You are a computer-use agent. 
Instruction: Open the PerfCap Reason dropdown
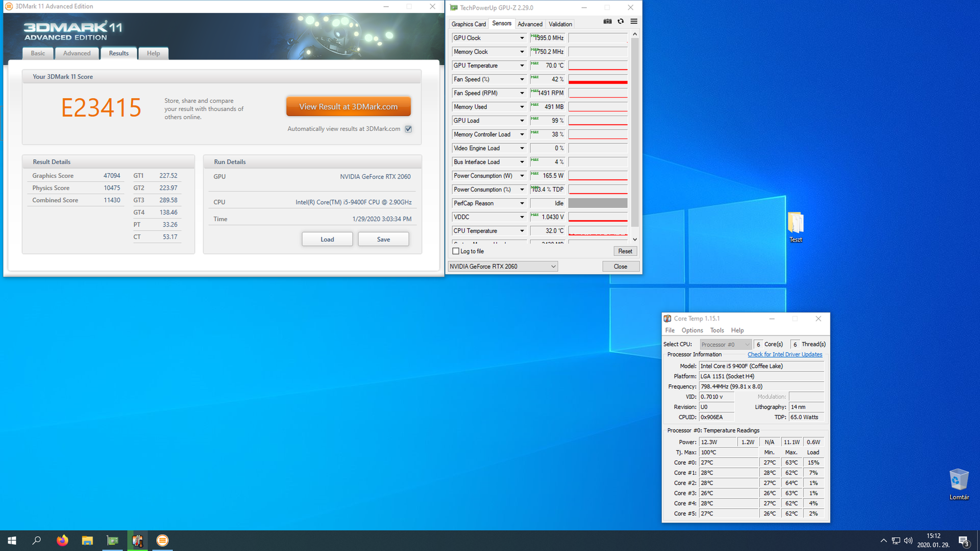point(522,204)
